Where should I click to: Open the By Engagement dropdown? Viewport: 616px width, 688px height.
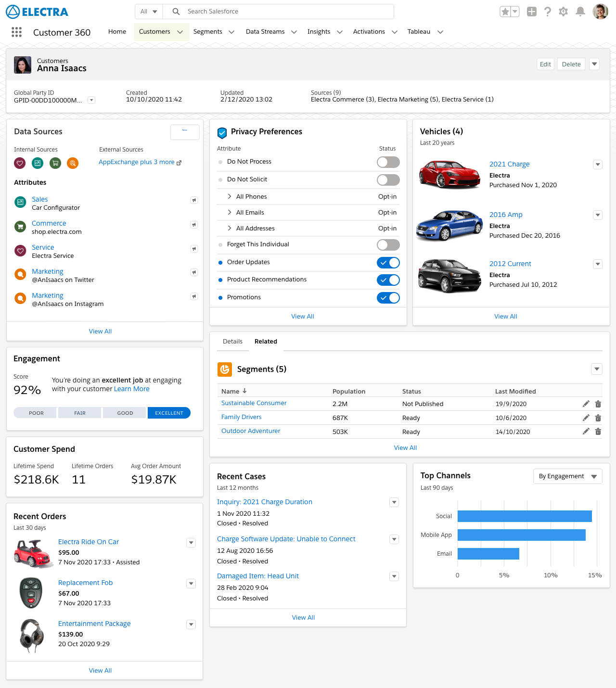(567, 476)
